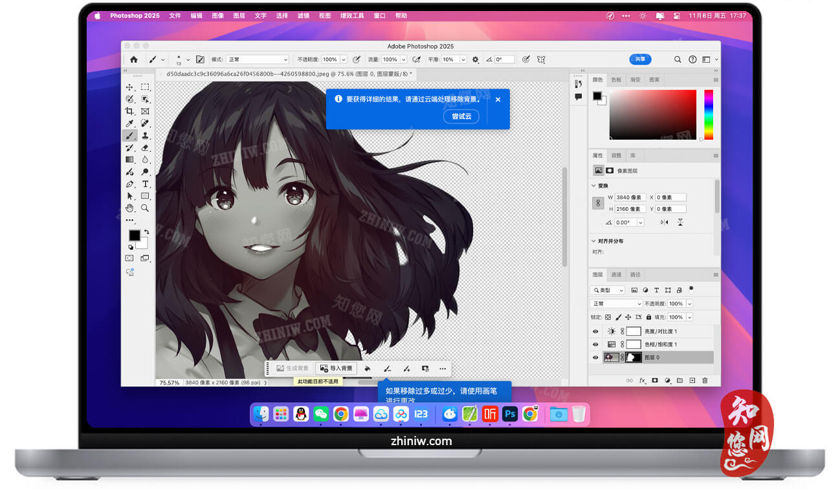Select the Crop tool
This screenshot has width=840, height=504.
coord(129,111)
